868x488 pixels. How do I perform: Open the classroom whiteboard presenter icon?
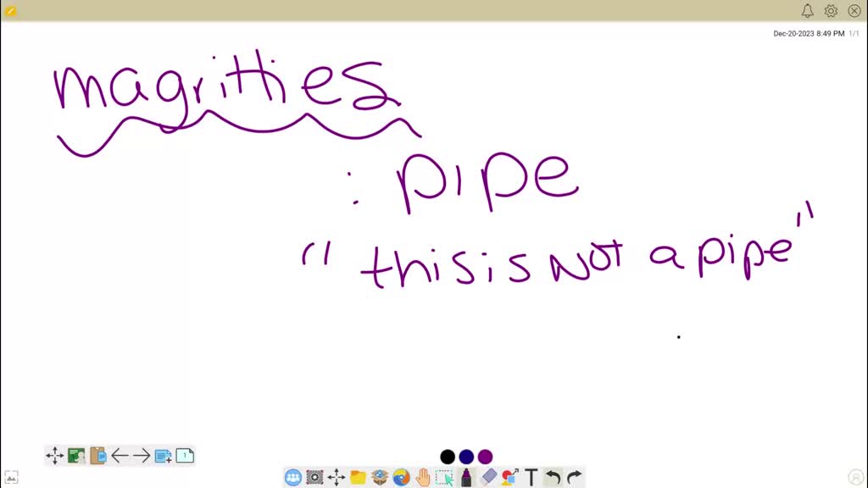pyautogui.click(x=76, y=456)
